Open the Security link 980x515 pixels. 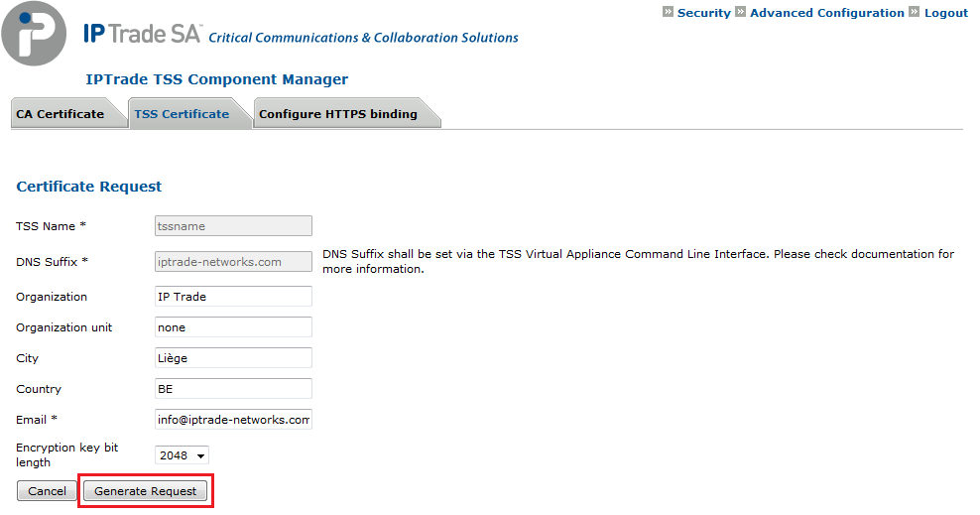click(x=703, y=13)
